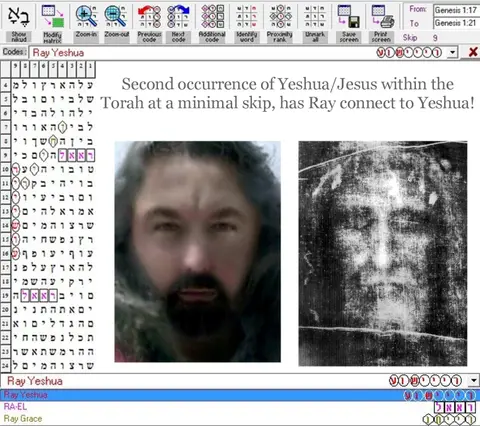
Task: Select the highlighted Ray Yeshua list row
Action: point(240,395)
